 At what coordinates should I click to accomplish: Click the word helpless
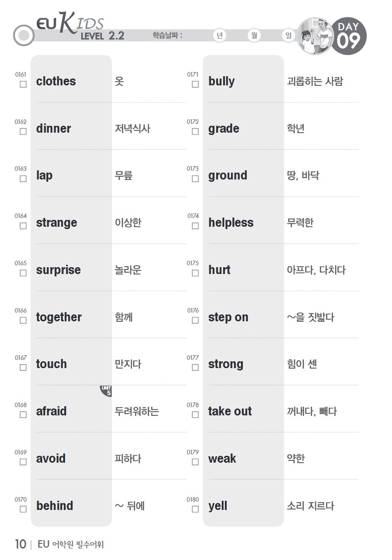point(231,223)
